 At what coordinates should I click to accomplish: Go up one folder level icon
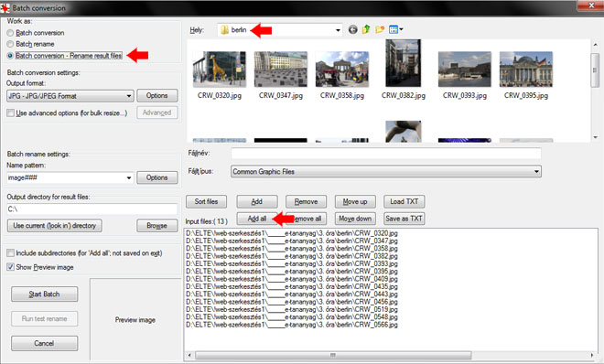(366, 29)
